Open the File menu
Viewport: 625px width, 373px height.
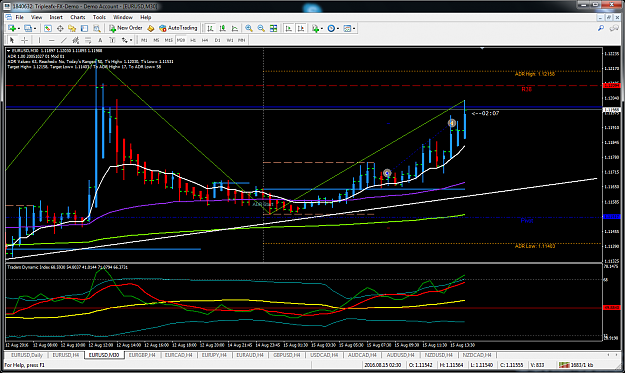[x=20, y=17]
